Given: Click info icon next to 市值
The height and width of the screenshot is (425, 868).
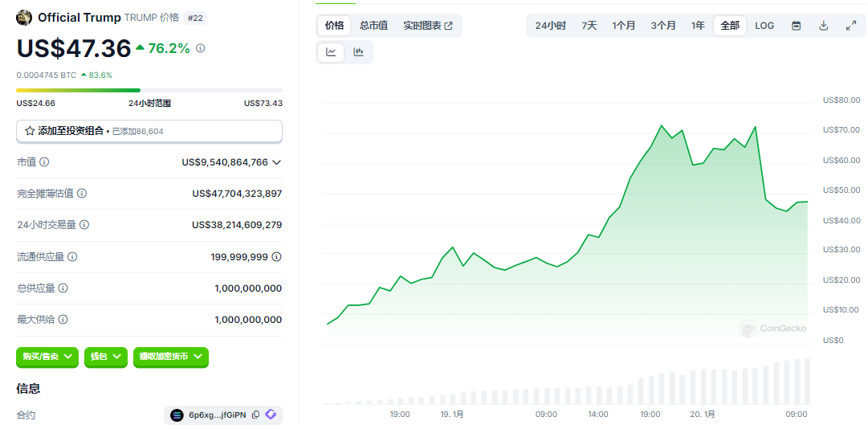Looking at the screenshot, I should 44,162.
